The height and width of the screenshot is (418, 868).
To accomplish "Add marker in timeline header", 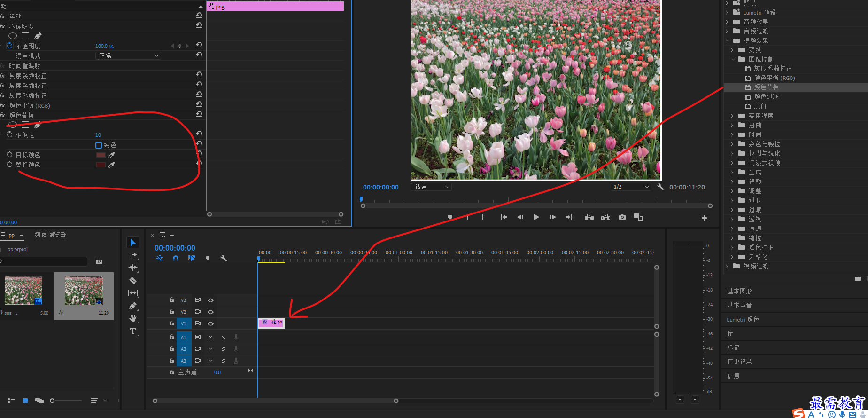I will [x=208, y=258].
